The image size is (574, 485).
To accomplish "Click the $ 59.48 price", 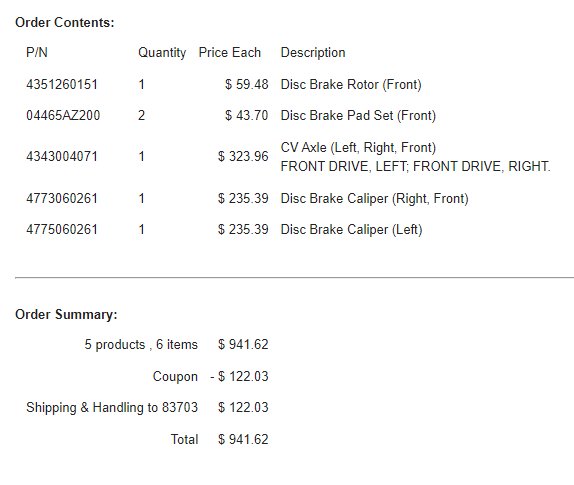I will click(246, 85).
